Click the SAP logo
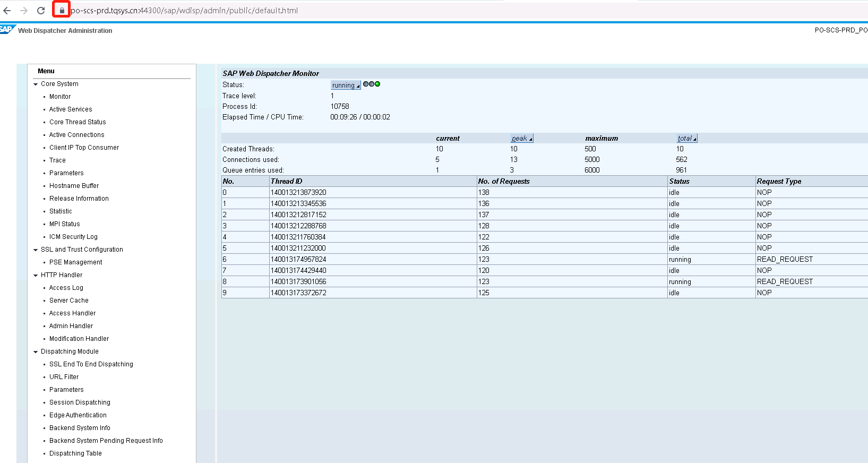 7,29
